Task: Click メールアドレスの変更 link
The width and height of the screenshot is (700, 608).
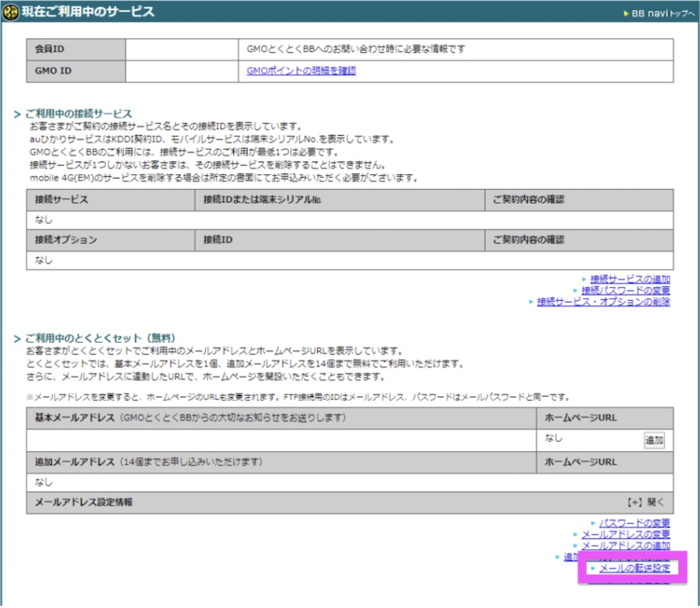Action: click(x=625, y=534)
